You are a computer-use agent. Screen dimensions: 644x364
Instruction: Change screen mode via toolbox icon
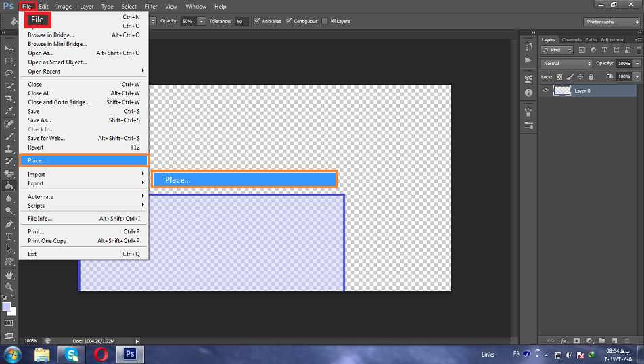9,336
